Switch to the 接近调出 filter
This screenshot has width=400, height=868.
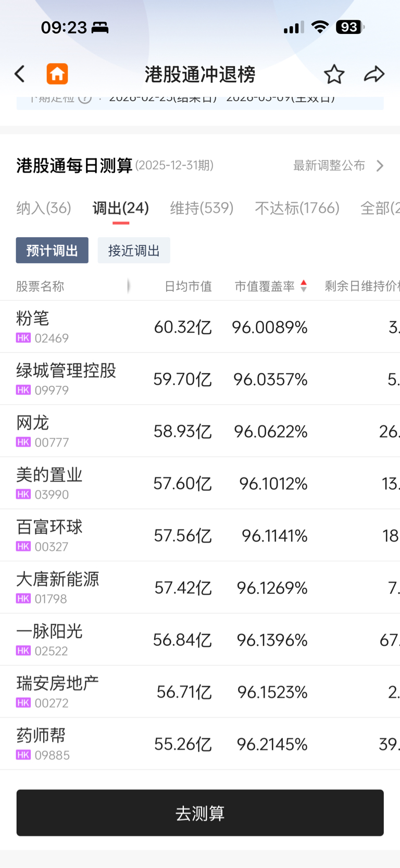(x=134, y=250)
